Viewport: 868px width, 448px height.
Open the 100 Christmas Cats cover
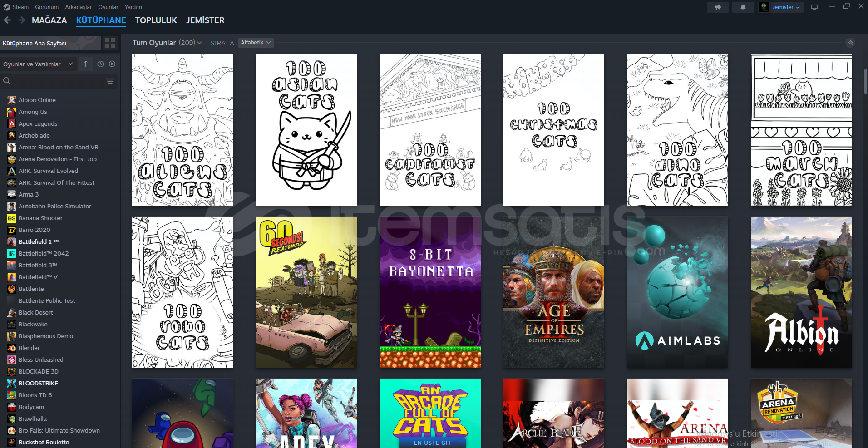click(x=554, y=130)
